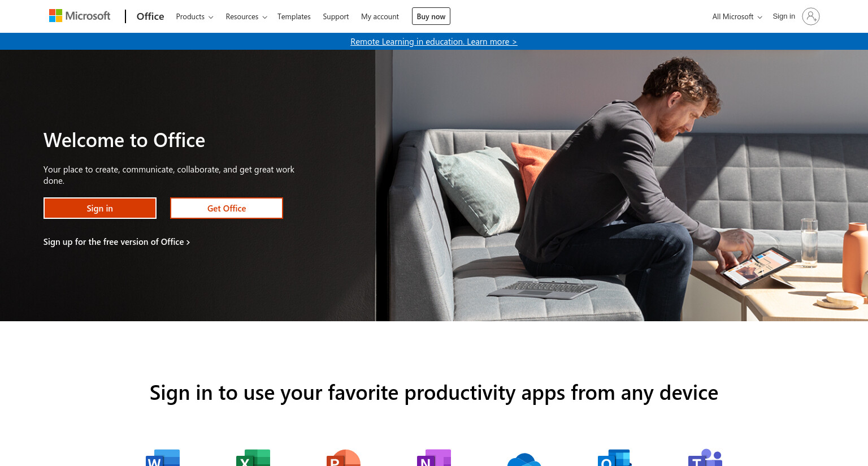
Task: Open My account page
Action: (x=380, y=16)
